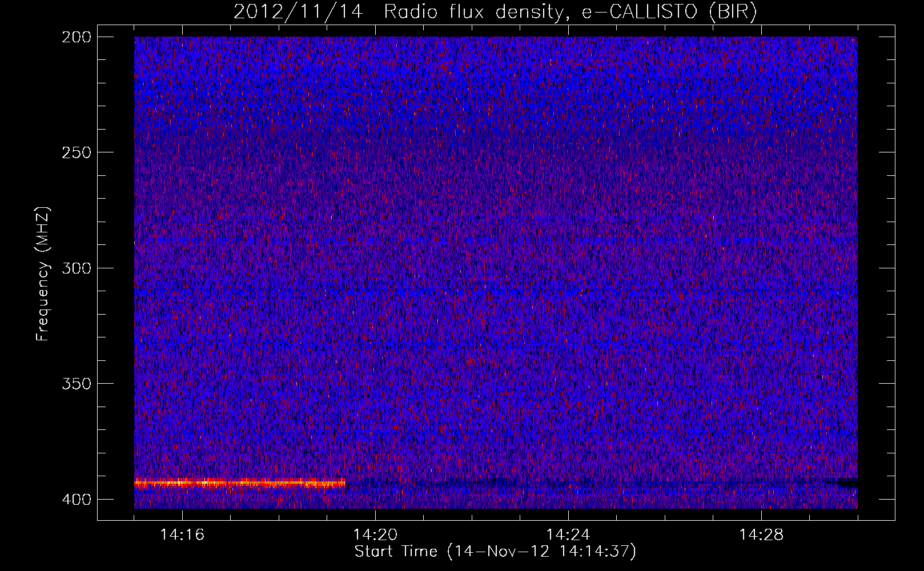The height and width of the screenshot is (571, 924).
Task: Click the 14:20 time tick label
Action: coord(375,535)
